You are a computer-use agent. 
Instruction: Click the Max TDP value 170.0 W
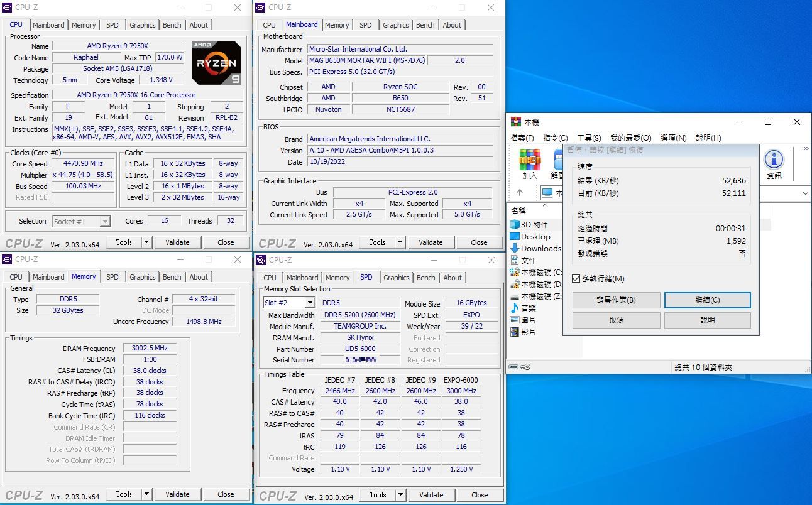170,57
